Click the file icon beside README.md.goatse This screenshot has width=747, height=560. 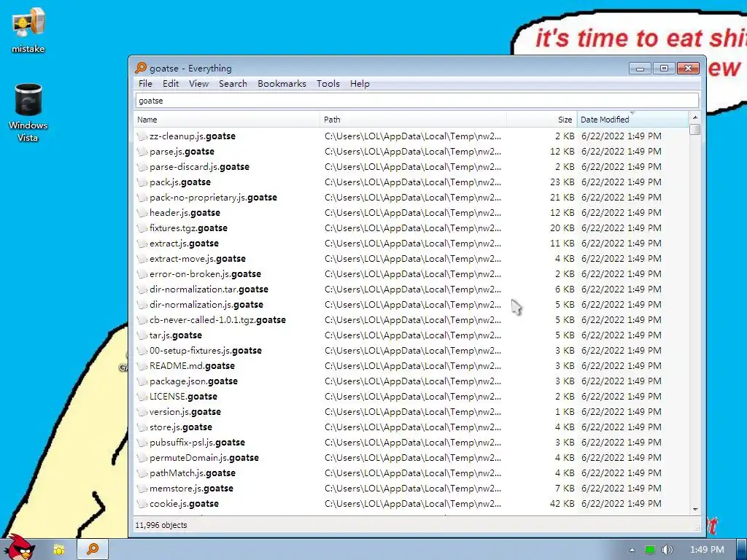coord(142,366)
